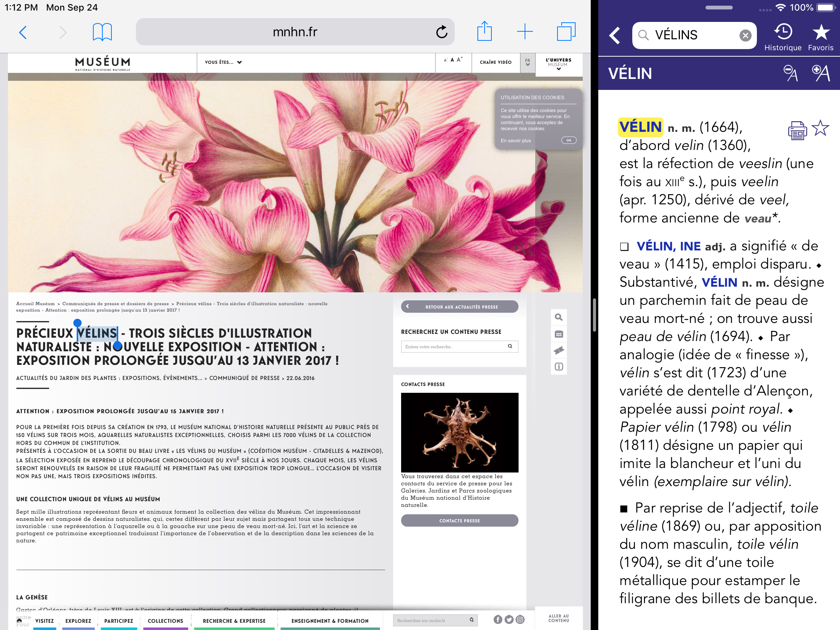Open Safari share sheet icon

coord(484,31)
